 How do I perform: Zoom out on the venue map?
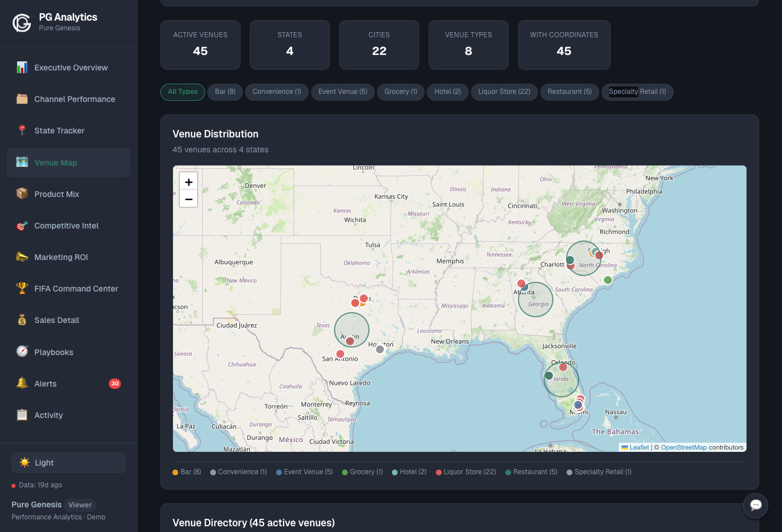click(188, 199)
